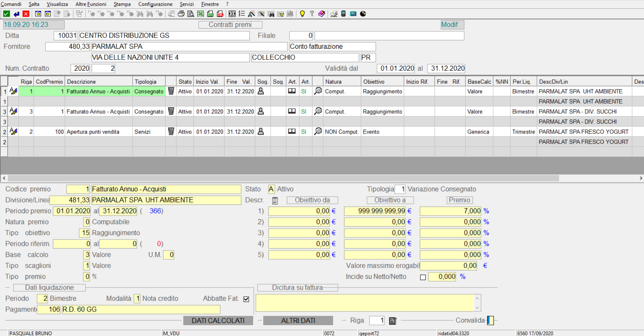The width and height of the screenshot is (644, 336).
Task: Click the printer icon in toolbar
Action: (x=181, y=14)
